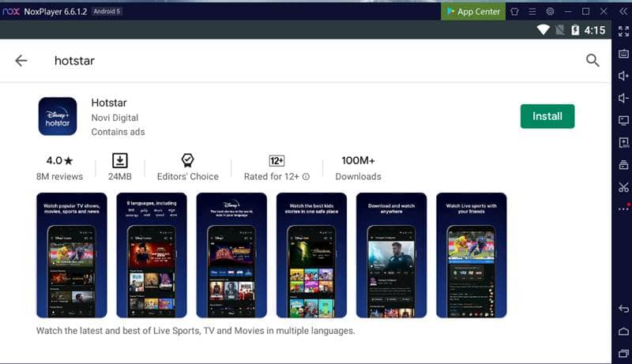
Task: Open the NoxPlayer App Center
Action: (473, 12)
